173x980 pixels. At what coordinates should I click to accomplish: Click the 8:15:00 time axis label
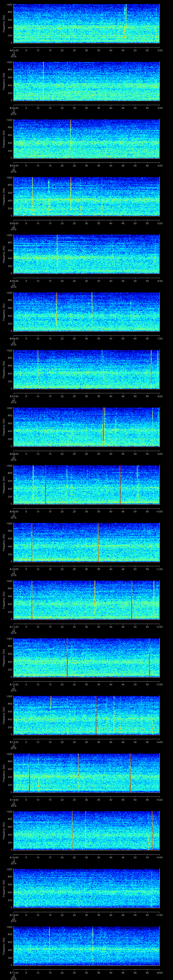pyautogui.click(x=14, y=857)
